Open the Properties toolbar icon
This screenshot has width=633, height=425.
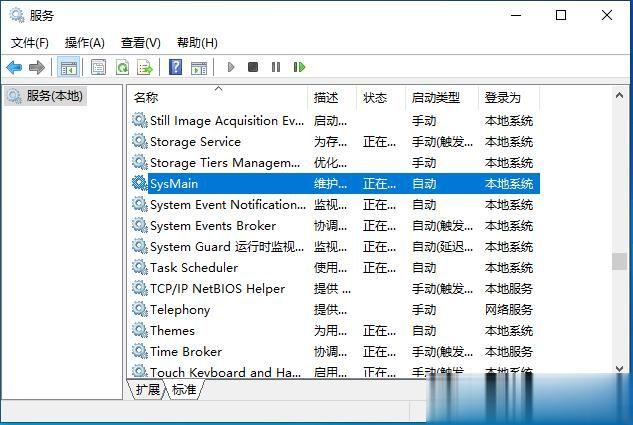tap(98, 67)
